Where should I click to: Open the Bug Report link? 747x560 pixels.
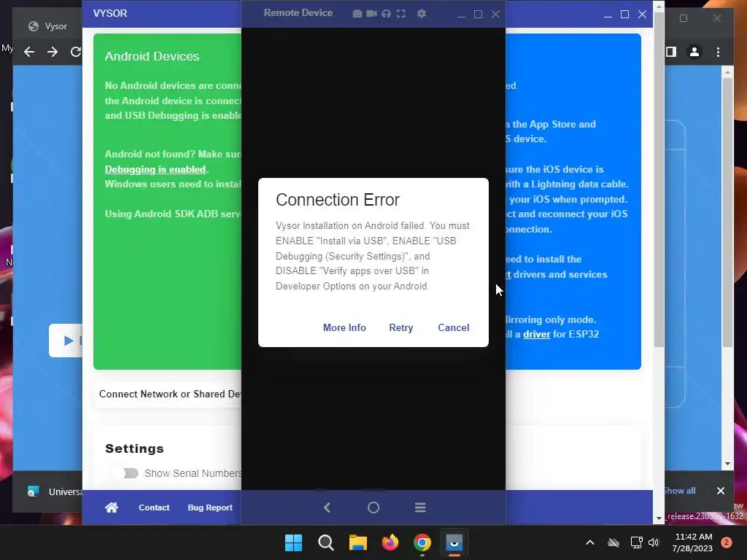click(210, 507)
